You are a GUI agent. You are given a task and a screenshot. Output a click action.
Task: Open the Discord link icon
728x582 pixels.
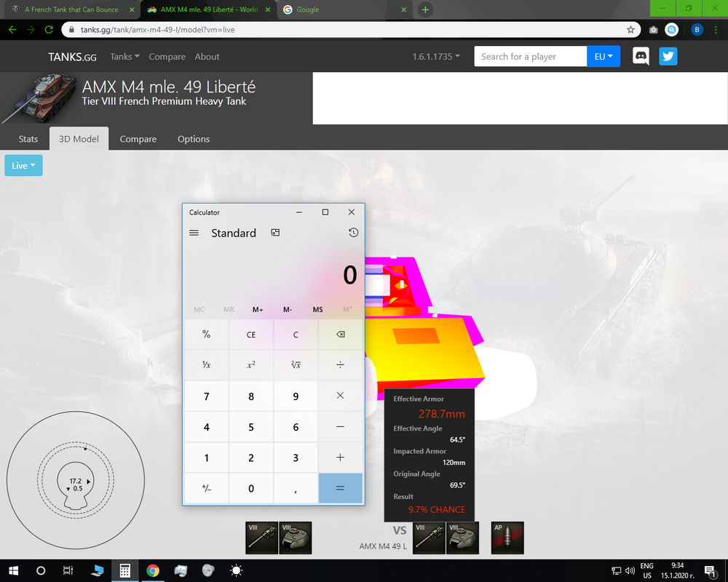[x=641, y=57]
